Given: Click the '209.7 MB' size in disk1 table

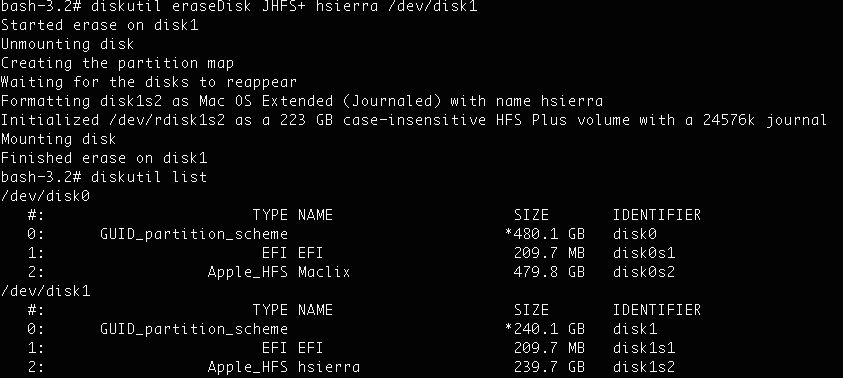Looking at the screenshot, I should pyautogui.click(x=549, y=348).
